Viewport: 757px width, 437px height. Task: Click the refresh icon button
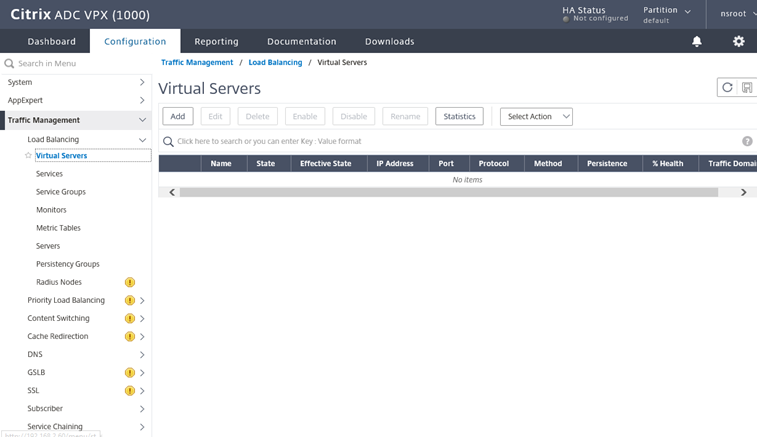click(727, 87)
